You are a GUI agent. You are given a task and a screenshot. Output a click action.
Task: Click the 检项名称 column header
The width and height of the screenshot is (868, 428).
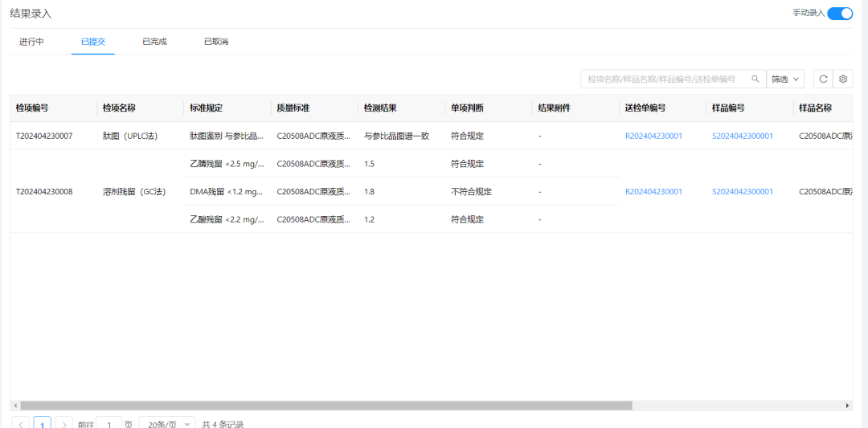pos(119,108)
